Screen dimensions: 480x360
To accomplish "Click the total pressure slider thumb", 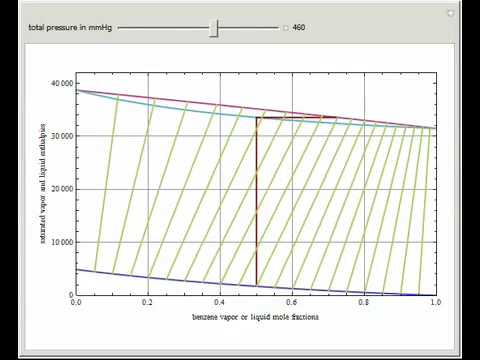I will click(214, 28).
